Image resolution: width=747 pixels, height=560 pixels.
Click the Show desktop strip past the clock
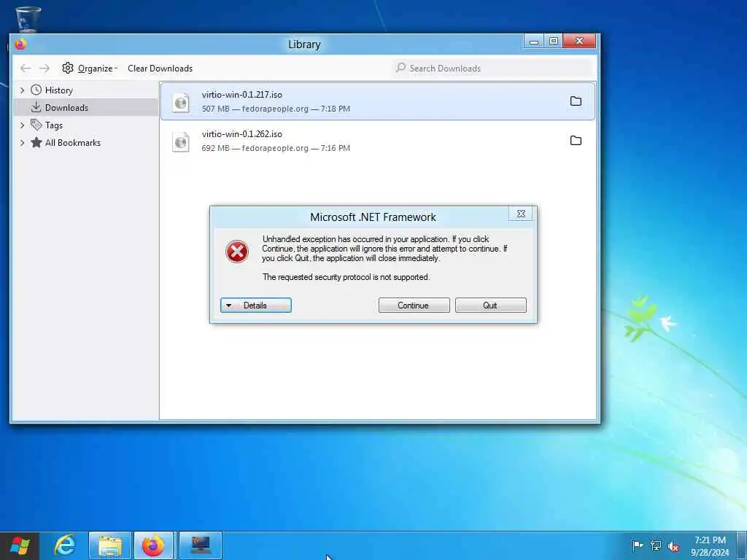pos(742,545)
